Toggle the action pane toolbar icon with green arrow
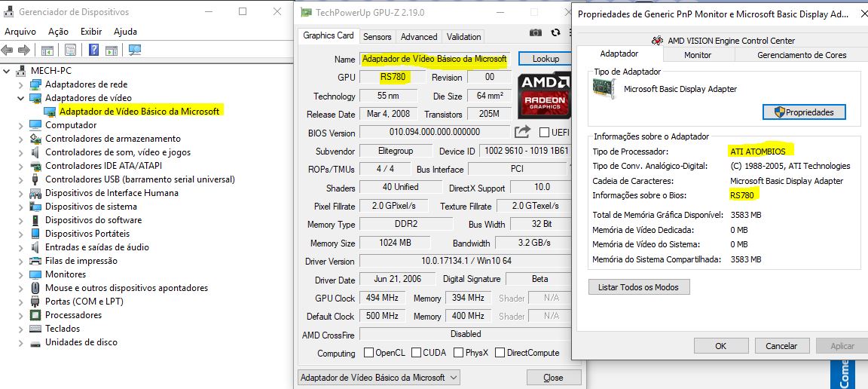Viewport: 868px width, 389px height. 112,51
